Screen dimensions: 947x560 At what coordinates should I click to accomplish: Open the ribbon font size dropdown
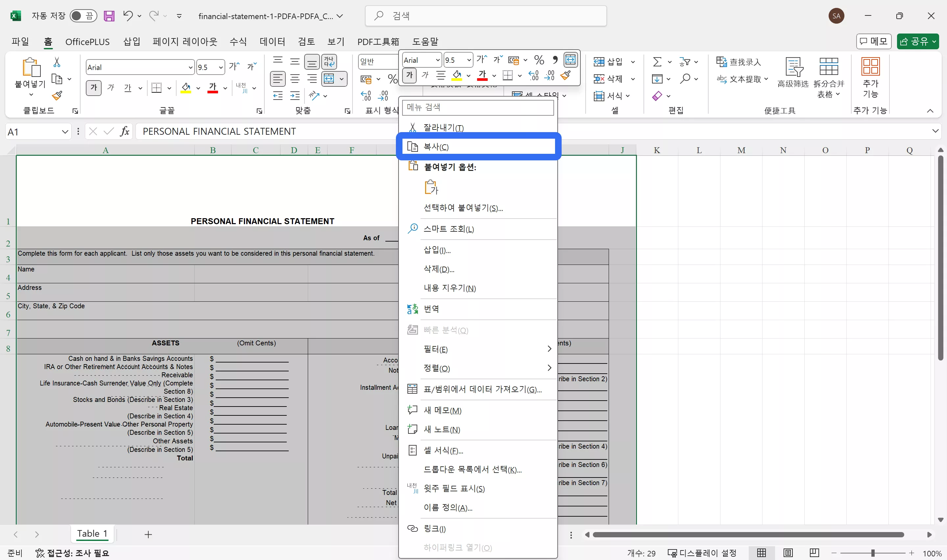click(221, 68)
